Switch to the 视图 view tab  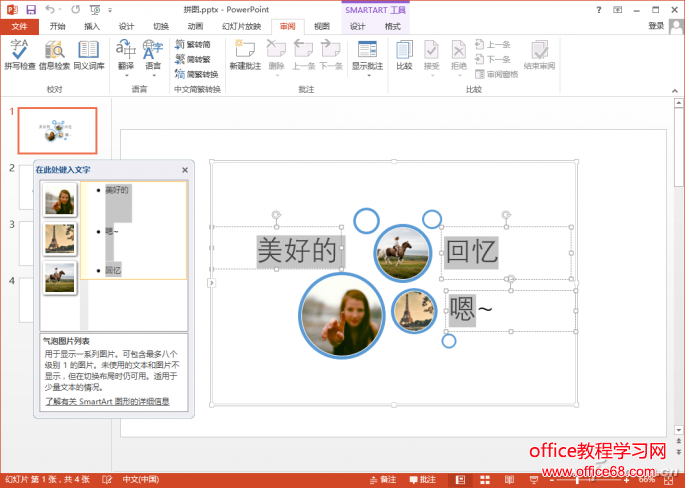(x=321, y=26)
